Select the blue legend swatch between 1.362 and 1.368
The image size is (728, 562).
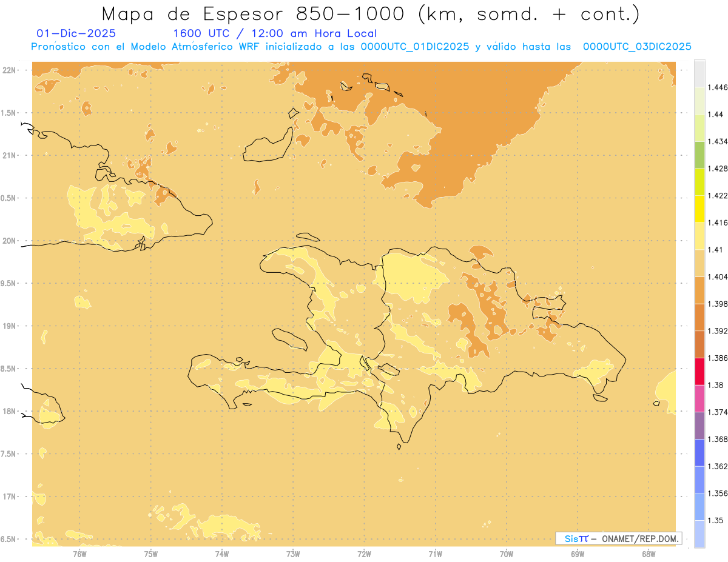tap(699, 452)
